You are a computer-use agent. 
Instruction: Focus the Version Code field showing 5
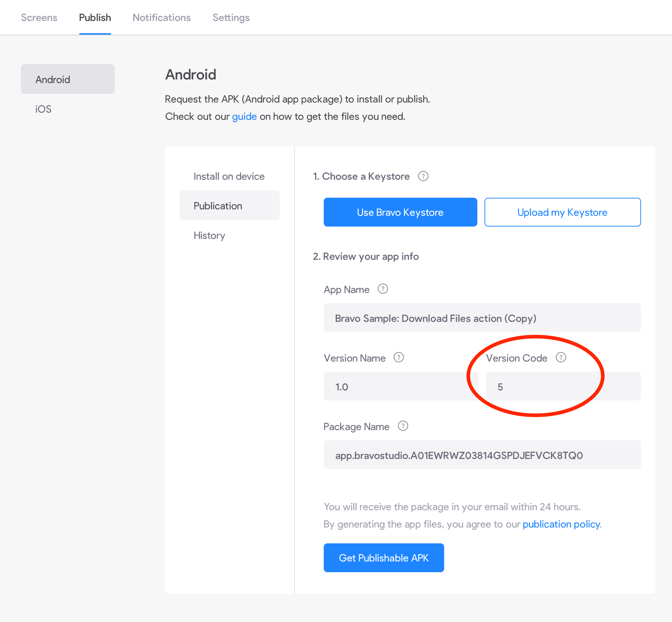pyautogui.click(x=563, y=386)
